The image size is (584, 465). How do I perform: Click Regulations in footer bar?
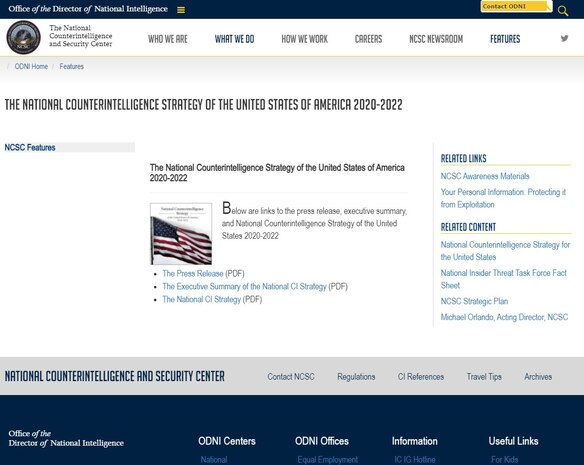point(356,377)
